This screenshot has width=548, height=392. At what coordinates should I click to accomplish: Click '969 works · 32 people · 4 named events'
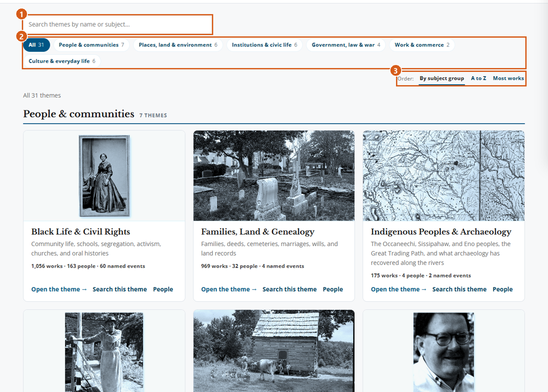coord(253,266)
